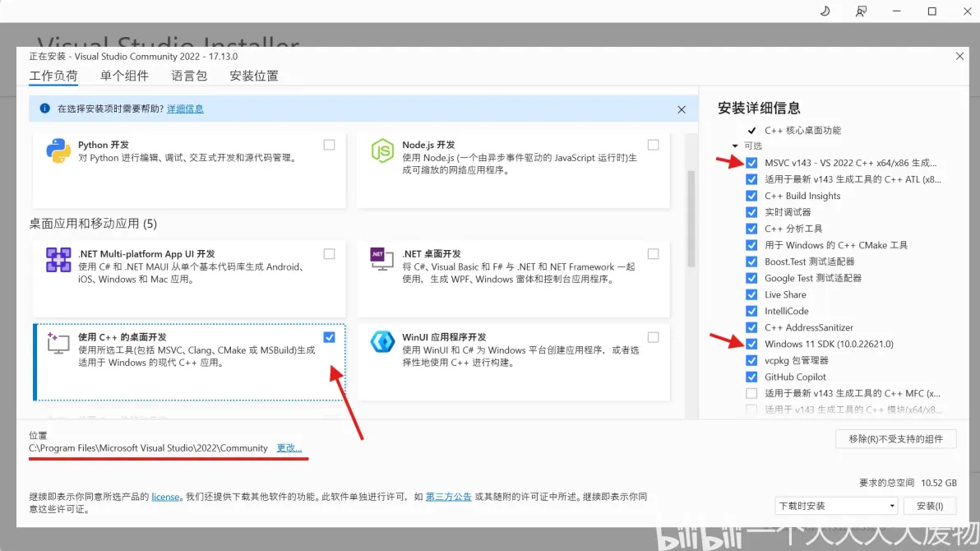Click the C++ desktop development icon
980x551 pixels.
pyautogui.click(x=58, y=343)
